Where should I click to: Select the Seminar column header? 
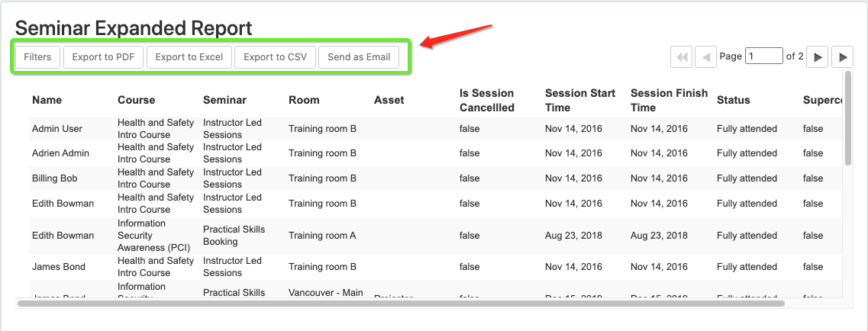pos(224,100)
